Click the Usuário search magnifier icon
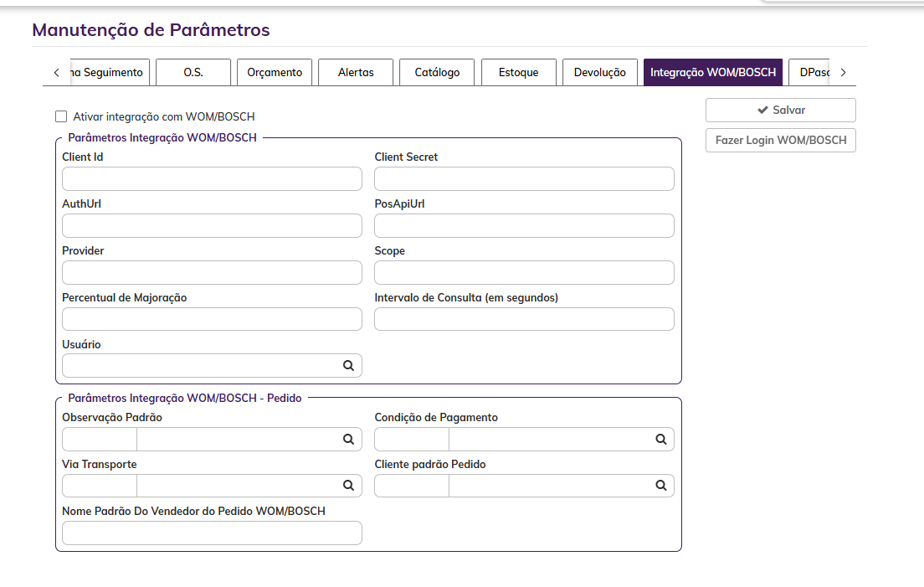924x587 pixels. click(x=348, y=366)
